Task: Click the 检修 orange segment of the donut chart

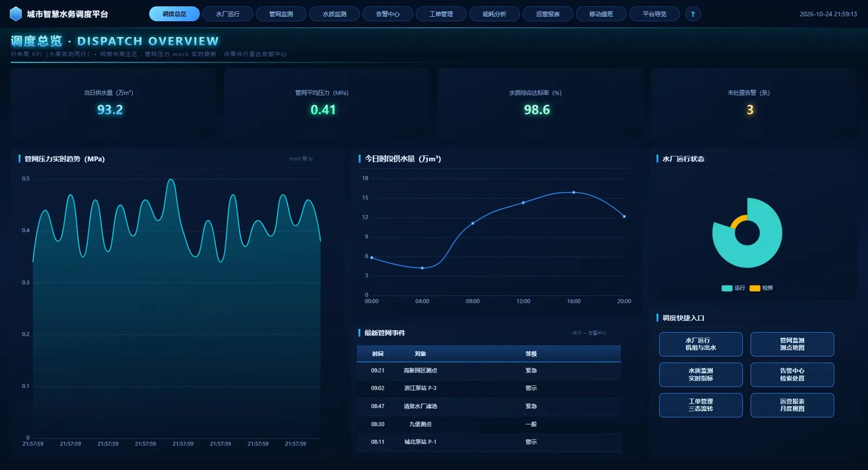Action: 738,220
